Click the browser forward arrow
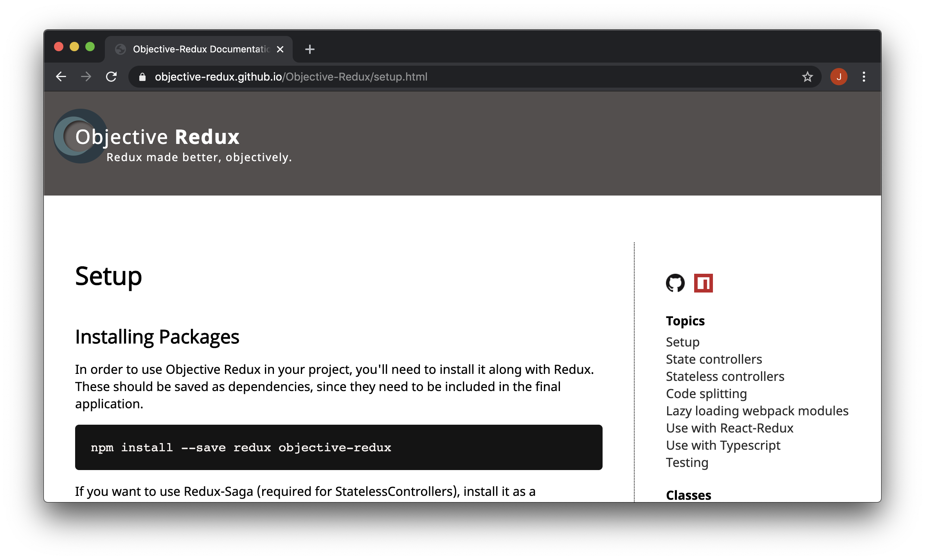925x560 pixels. pos(86,77)
